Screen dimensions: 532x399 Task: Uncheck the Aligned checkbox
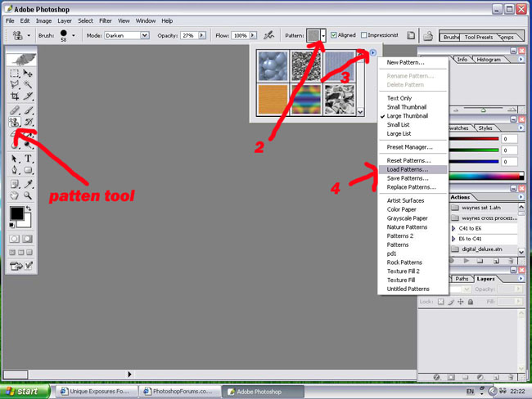pos(334,36)
